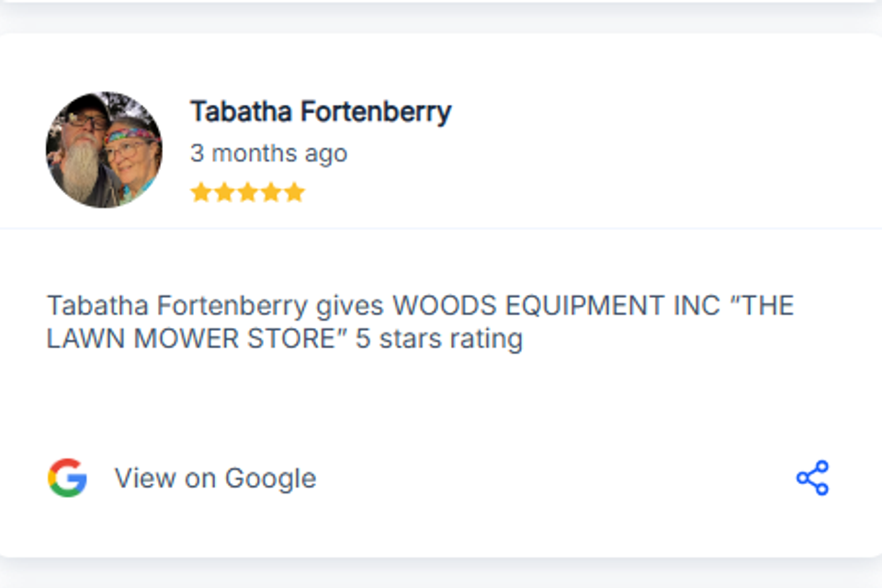Open the review on Google via the link
The height and width of the screenshot is (588, 882).
click(214, 477)
